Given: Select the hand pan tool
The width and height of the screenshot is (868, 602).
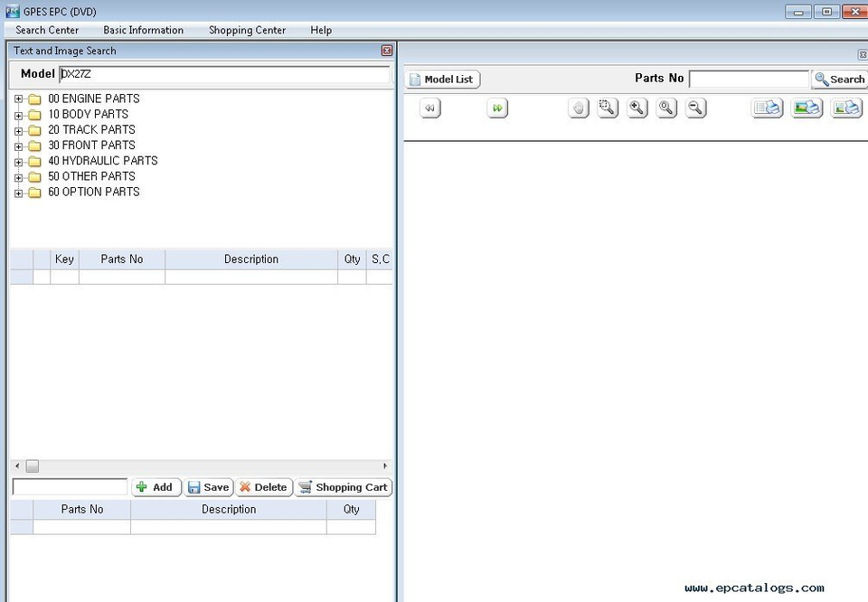Looking at the screenshot, I should [x=579, y=108].
